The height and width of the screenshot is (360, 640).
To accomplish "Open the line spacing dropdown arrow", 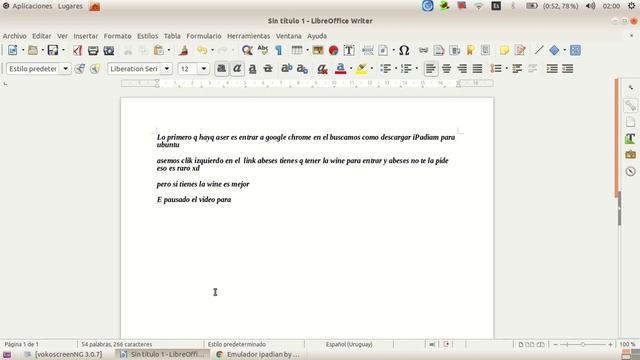I will tap(507, 69).
